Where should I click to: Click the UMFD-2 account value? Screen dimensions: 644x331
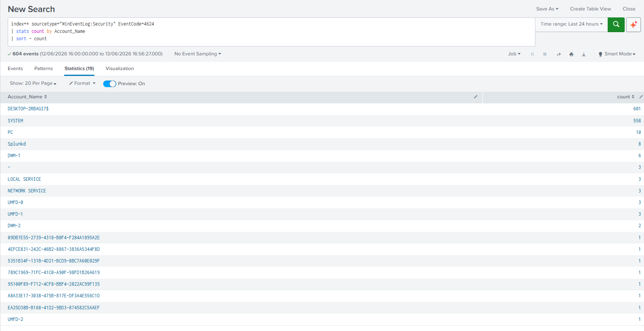(x=15, y=319)
